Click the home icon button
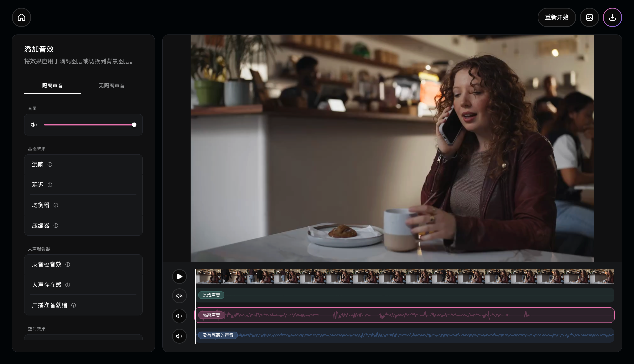634x364 pixels. [22, 17]
